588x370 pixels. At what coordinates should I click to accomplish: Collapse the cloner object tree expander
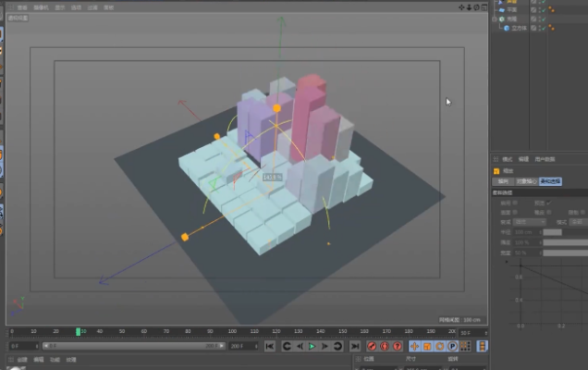[x=495, y=18]
